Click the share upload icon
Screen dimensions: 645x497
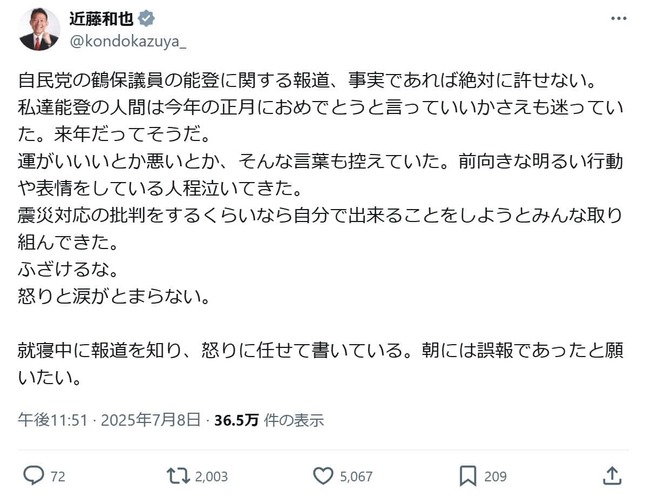coord(612,474)
